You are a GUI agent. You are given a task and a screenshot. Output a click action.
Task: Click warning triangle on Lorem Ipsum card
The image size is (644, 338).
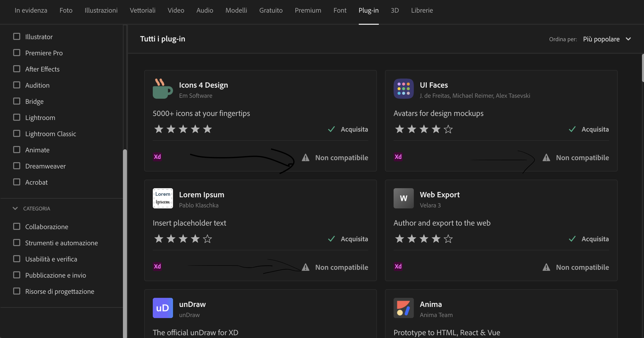pos(306,267)
